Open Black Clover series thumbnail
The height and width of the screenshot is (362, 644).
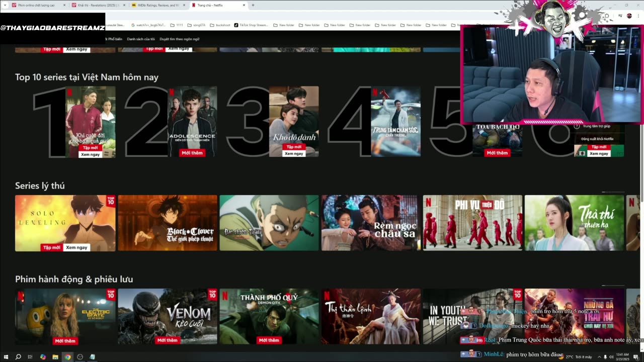click(168, 223)
